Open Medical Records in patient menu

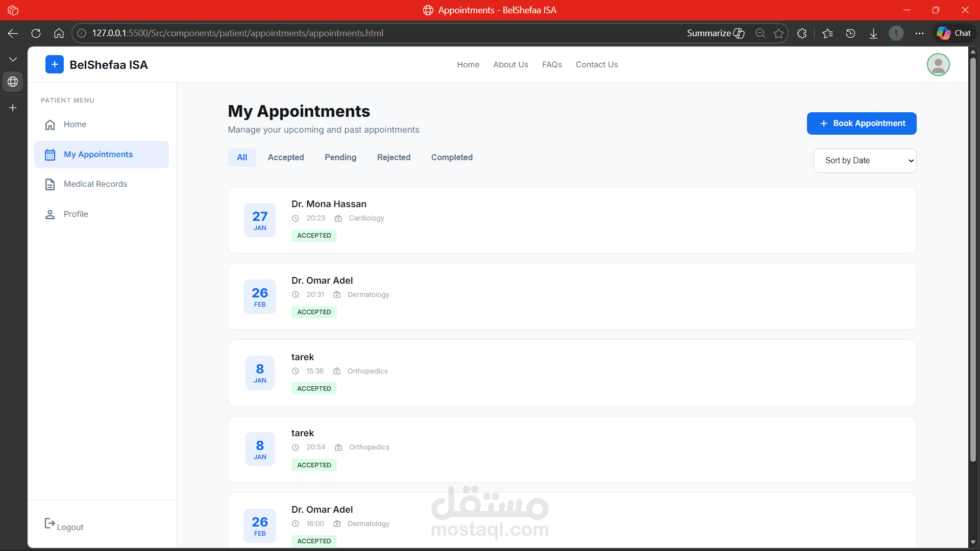pos(95,184)
